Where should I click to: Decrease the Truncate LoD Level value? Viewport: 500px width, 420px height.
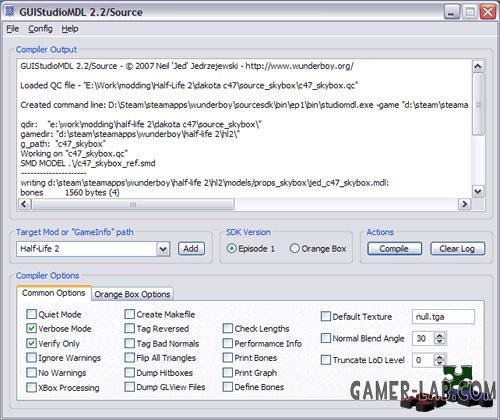point(440,363)
